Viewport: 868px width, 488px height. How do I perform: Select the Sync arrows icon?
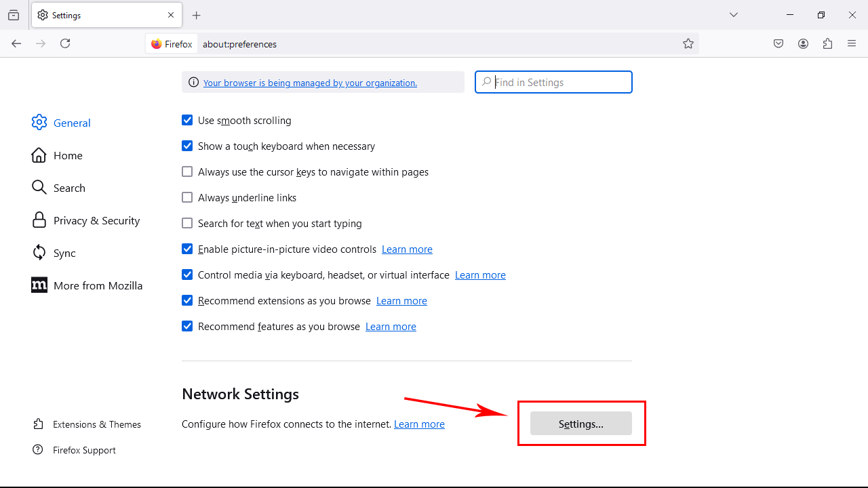39,252
